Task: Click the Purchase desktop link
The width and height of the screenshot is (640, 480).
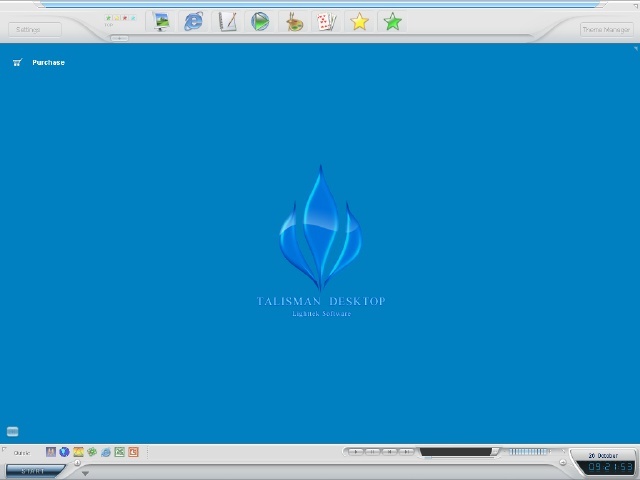Action: (x=49, y=62)
